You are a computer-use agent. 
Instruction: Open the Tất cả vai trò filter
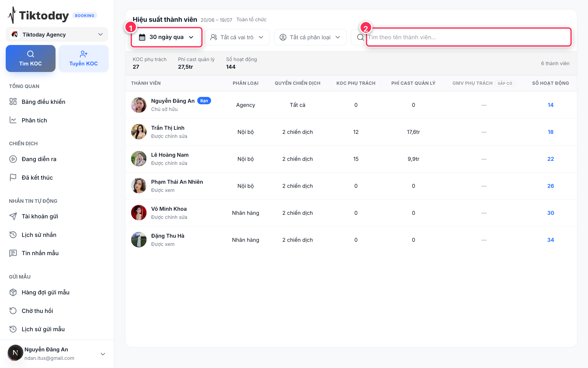point(237,37)
